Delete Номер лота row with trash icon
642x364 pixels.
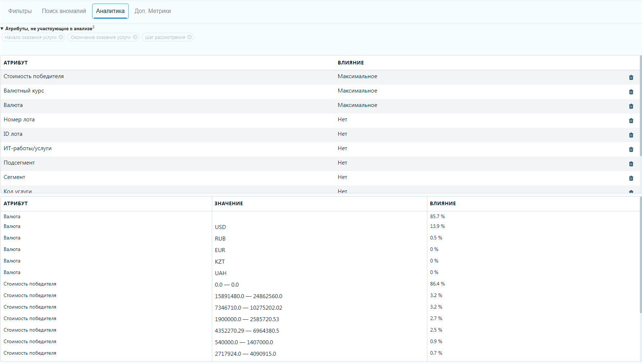click(631, 121)
